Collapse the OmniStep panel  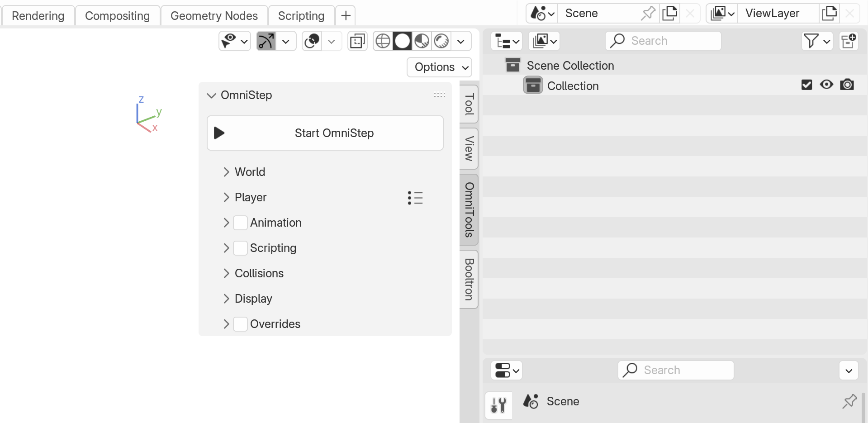pyautogui.click(x=211, y=95)
